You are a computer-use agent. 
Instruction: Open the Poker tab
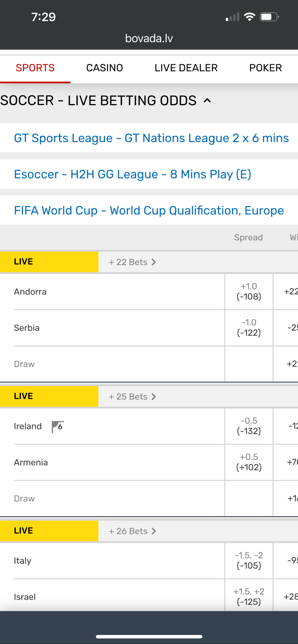pyautogui.click(x=265, y=68)
